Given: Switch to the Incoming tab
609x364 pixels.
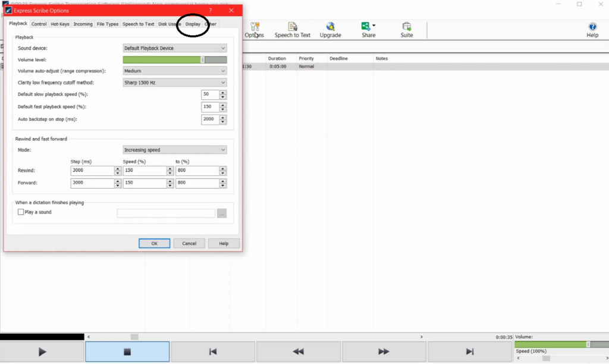Looking at the screenshot, I should pos(83,24).
